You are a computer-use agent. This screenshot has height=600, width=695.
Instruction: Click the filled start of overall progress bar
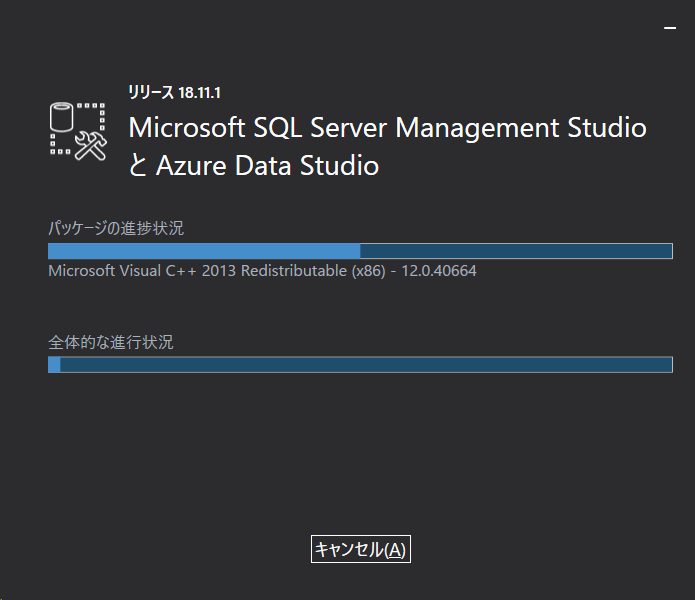point(54,365)
